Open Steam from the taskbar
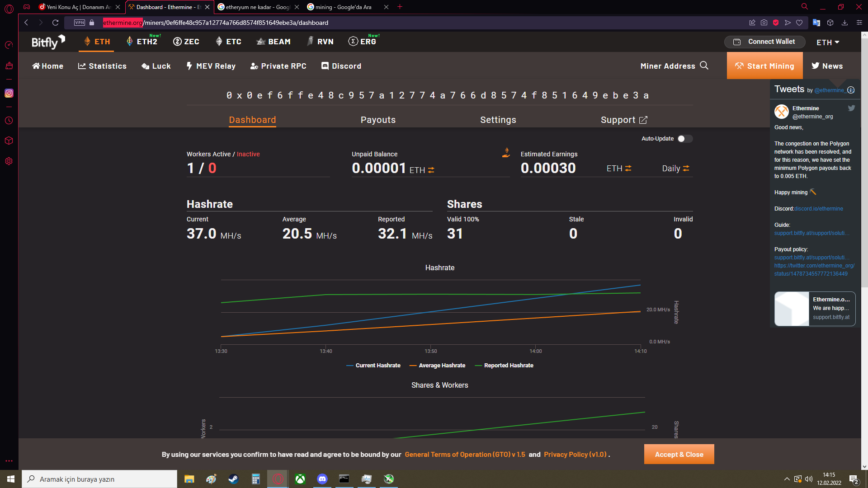Image resolution: width=868 pixels, height=488 pixels. pyautogui.click(x=233, y=479)
